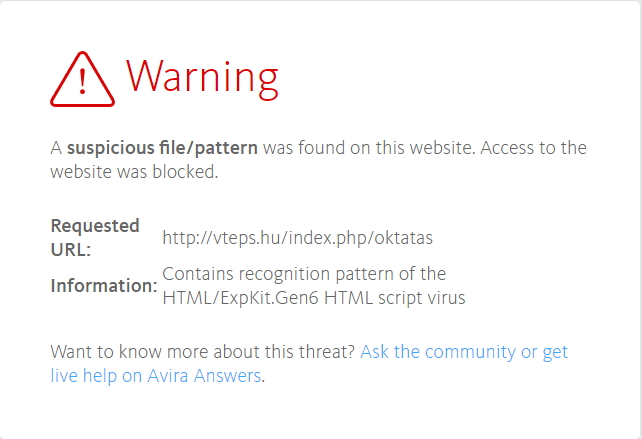Click 'Contains recognition pattern of the' line
Viewport: 642px width, 439px height.
[304, 274]
